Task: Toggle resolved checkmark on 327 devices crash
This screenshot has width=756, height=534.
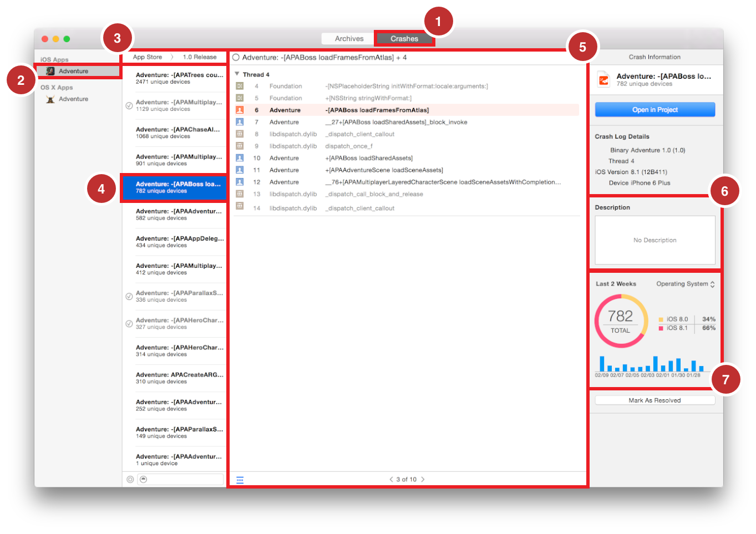Action: point(129,323)
